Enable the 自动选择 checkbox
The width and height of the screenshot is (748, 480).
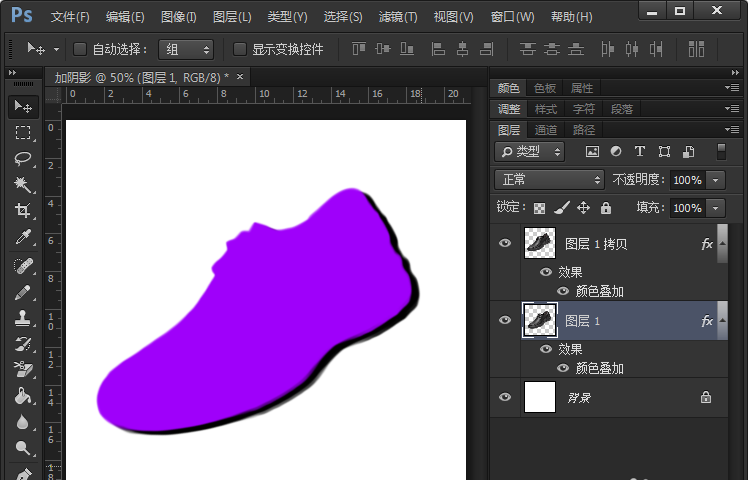[x=81, y=49]
